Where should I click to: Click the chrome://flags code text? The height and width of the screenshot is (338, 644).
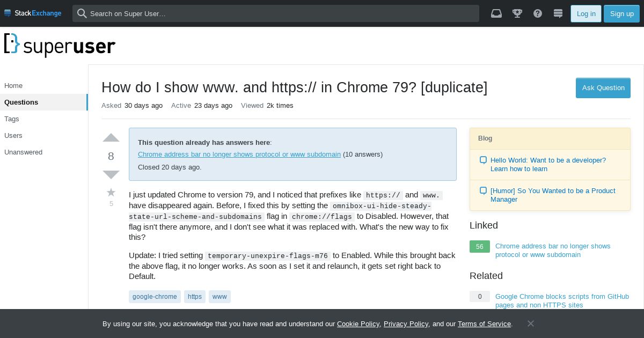322,217
